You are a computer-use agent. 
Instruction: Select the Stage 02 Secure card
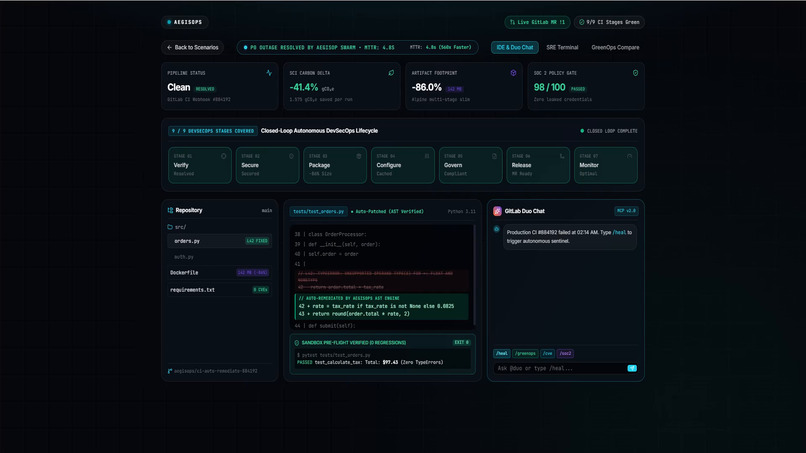tap(267, 165)
